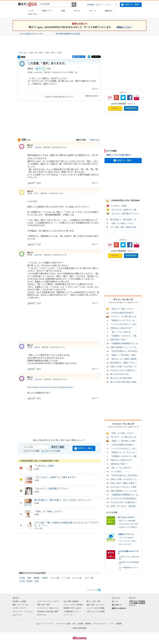Click the asker's smiley avatar in the question
The width and height of the screenshot is (159, 644).
pyautogui.click(x=22, y=64)
